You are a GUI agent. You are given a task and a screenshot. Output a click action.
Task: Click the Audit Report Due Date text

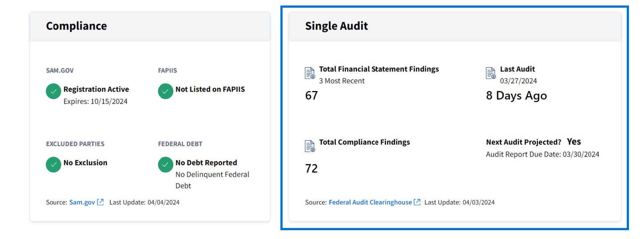point(542,155)
